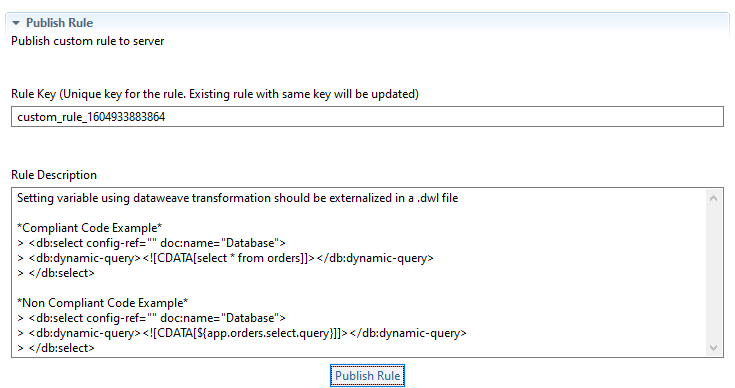Click the first '<db:select config-ref' line under Compliant
The image size is (735, 388).
click(151, 243)
